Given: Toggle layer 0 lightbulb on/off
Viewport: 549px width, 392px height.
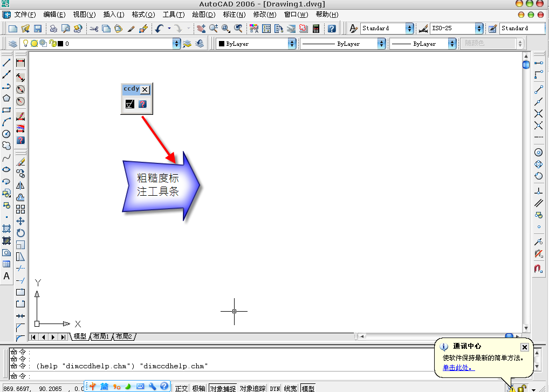Looking at the screenshot, I should tap(25, 43).
